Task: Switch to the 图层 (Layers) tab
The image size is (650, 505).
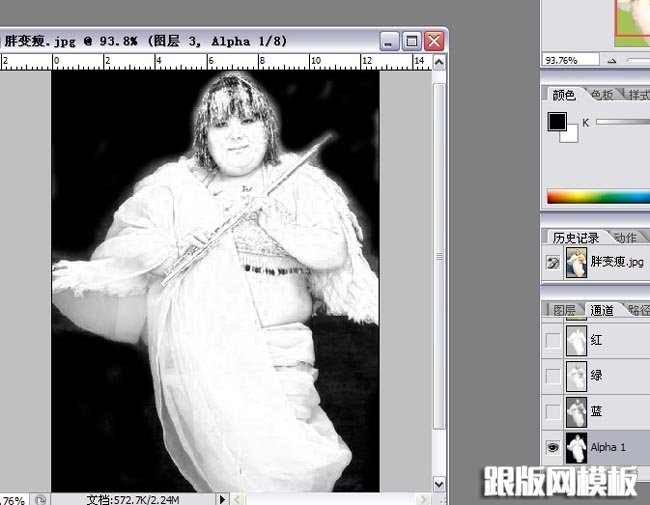Action: 565,310
